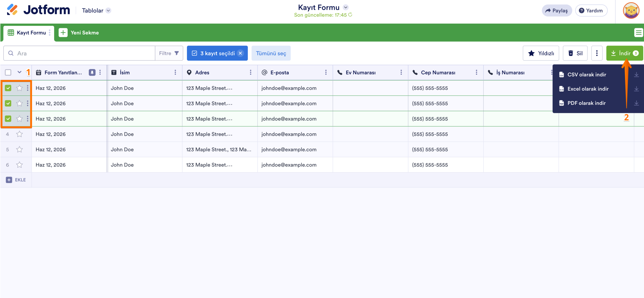
Task: Open Ev Numarası column options menu
Action: (401, 72)
